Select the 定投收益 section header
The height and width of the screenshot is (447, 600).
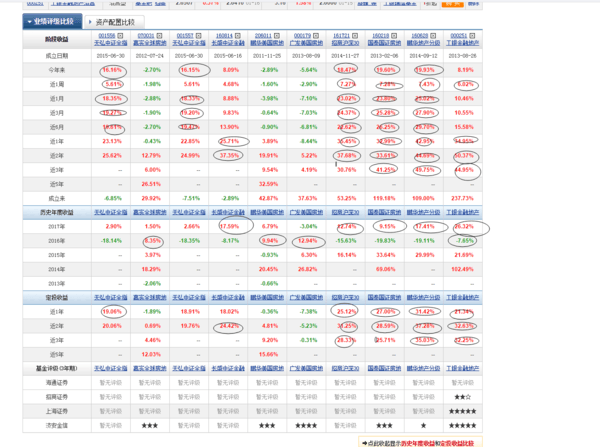[x=57, y=298]
